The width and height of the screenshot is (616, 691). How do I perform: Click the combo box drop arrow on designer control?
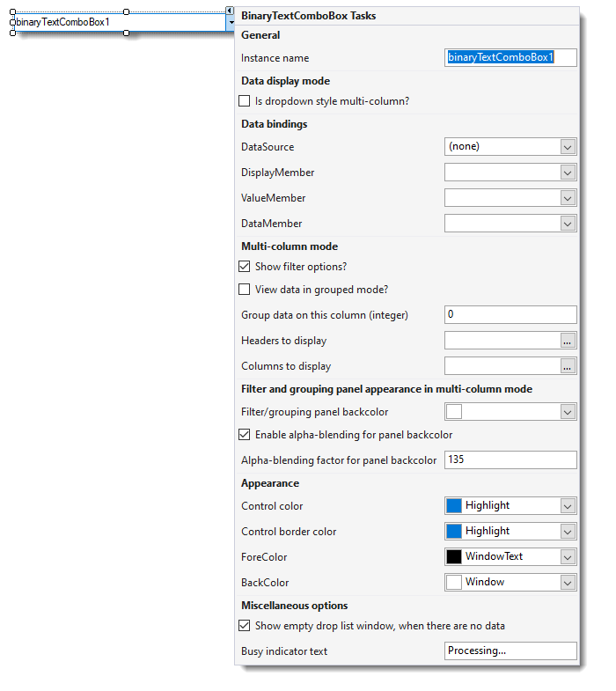pyautogui.click(x=231, y=22)
